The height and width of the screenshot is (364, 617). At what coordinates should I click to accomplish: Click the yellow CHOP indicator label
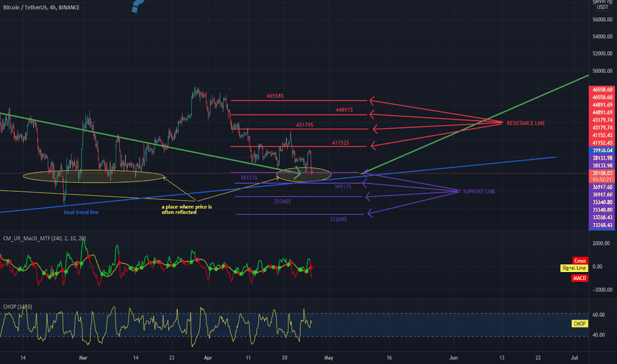(x=580, y=324)
